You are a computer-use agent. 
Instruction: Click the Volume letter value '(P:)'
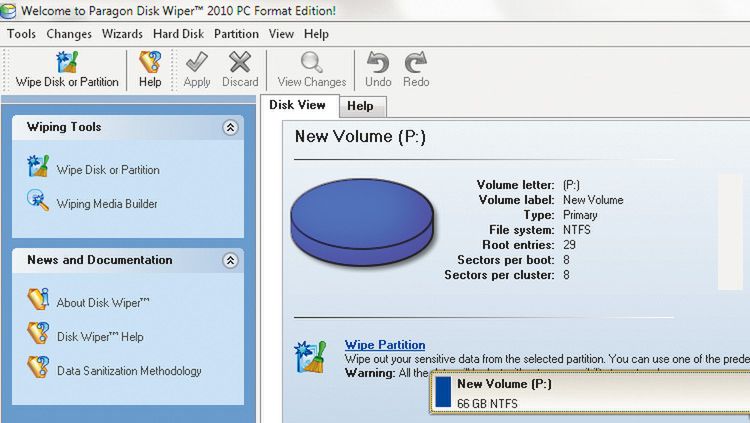[x=571, y=185]
